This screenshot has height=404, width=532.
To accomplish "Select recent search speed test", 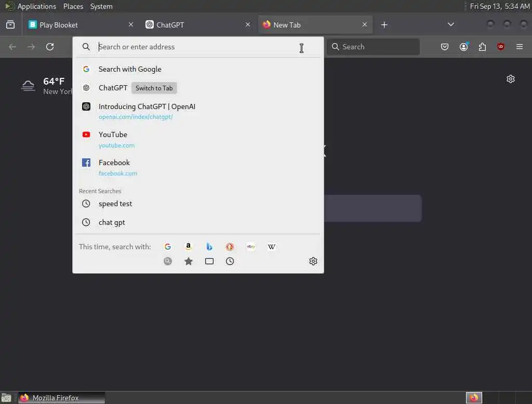I will click(x=198, y=204).
